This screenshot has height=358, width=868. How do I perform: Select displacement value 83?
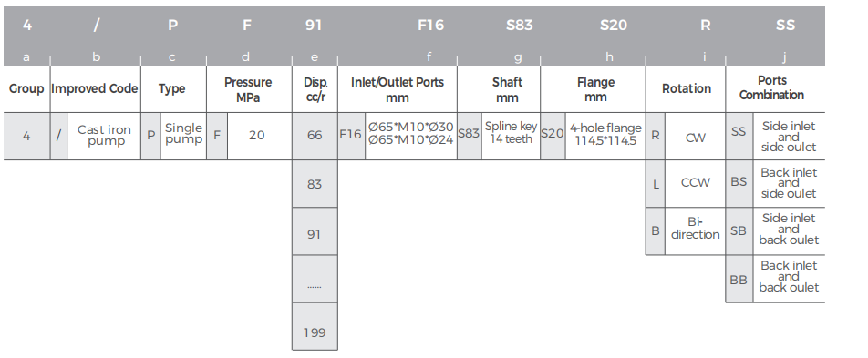point(315,184)
